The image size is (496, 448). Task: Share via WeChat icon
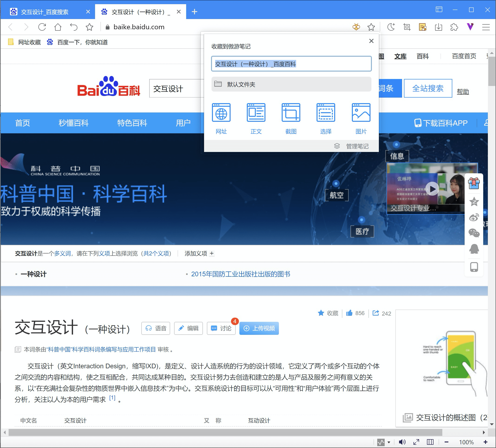pos(474,233)
